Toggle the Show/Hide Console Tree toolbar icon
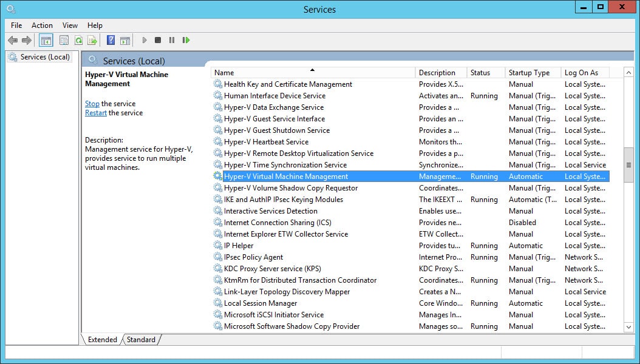 tap(46, 40)
